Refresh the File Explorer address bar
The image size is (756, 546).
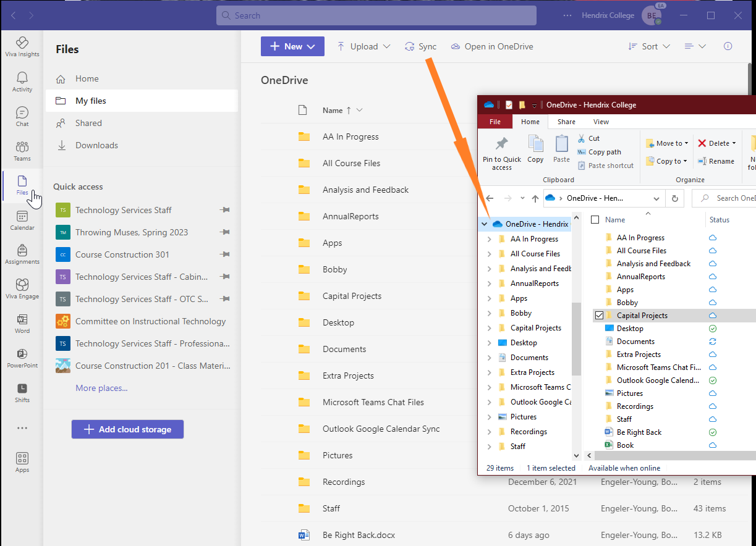pos(675,198)
